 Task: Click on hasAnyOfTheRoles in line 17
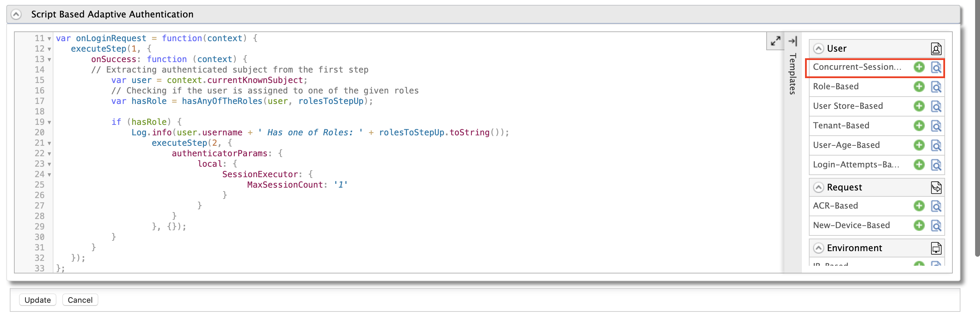[222, 101]
